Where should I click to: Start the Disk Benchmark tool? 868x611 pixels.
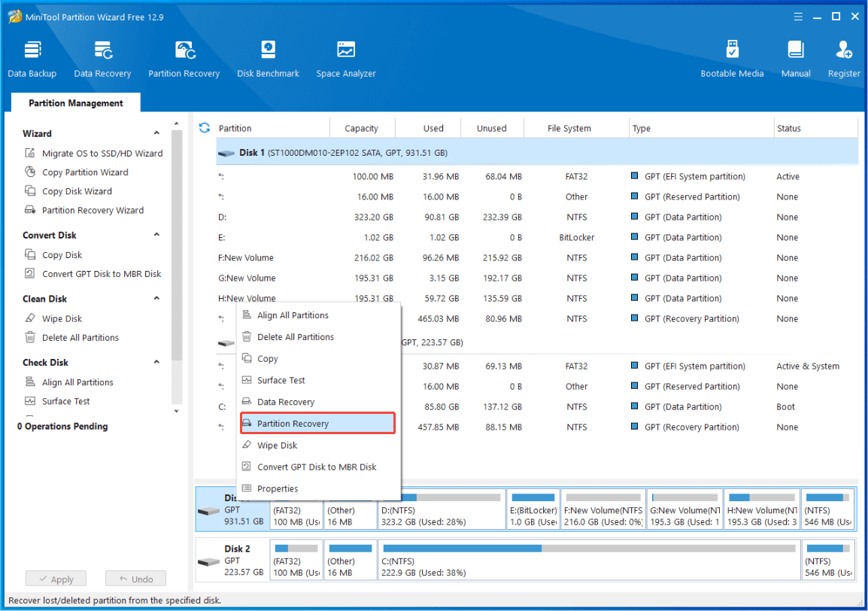pos(268,59)
